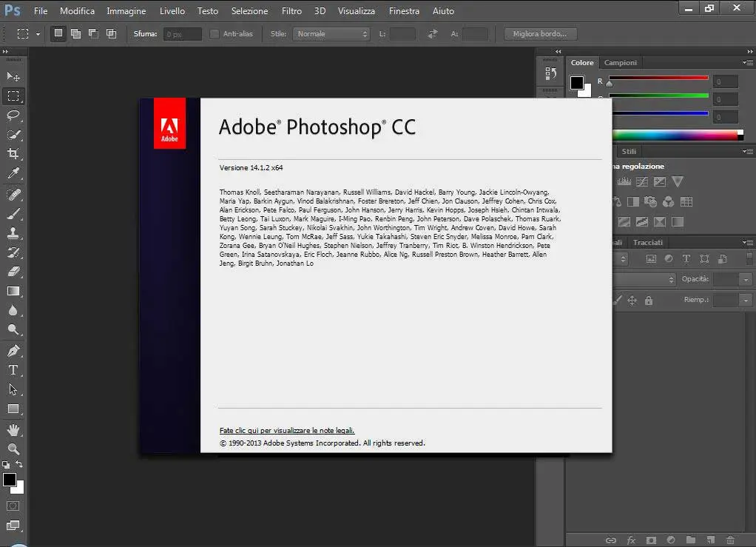Select the Clone Stamp tool
756x547 pixels.
tap(13, 233)
